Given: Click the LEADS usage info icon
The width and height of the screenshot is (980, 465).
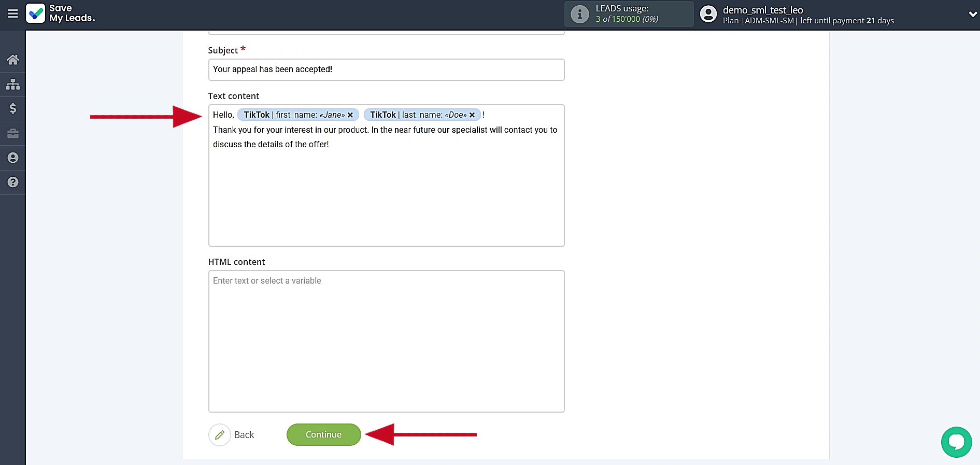Looking at the screenshot, I should 580,14.
